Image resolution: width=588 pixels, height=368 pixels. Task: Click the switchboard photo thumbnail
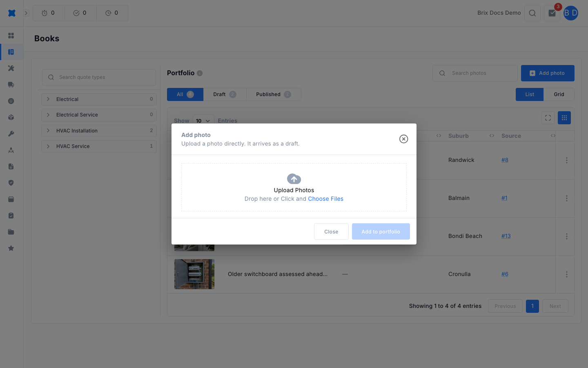click(194, 274)
